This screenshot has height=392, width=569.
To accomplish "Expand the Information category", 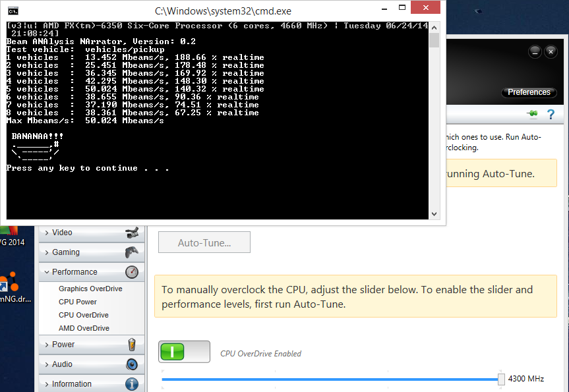I will tap(92, 383).
